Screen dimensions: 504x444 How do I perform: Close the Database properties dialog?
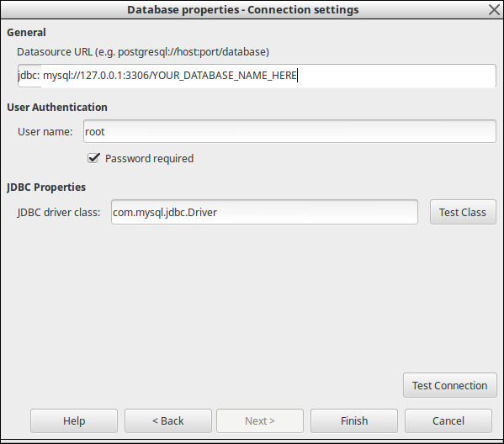click(495, 9)
